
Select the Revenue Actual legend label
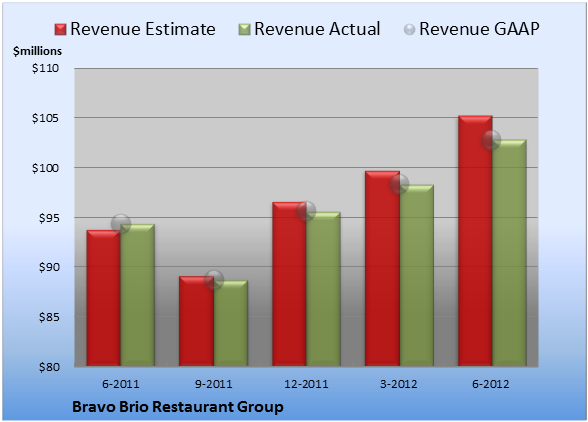pyautogui.click(x=317, y=29)
